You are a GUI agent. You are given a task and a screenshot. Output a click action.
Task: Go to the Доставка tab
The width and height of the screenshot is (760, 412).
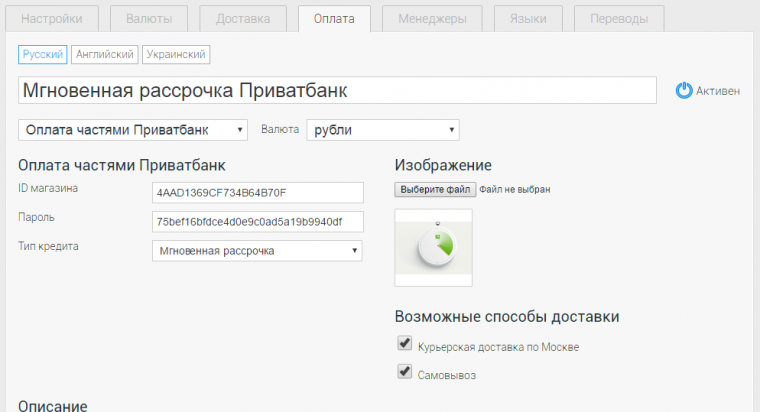pos(243,19)
